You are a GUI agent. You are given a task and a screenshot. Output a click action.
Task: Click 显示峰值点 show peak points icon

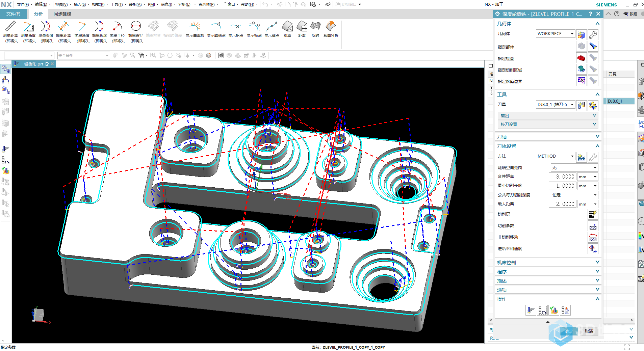[x=216, y=29]
